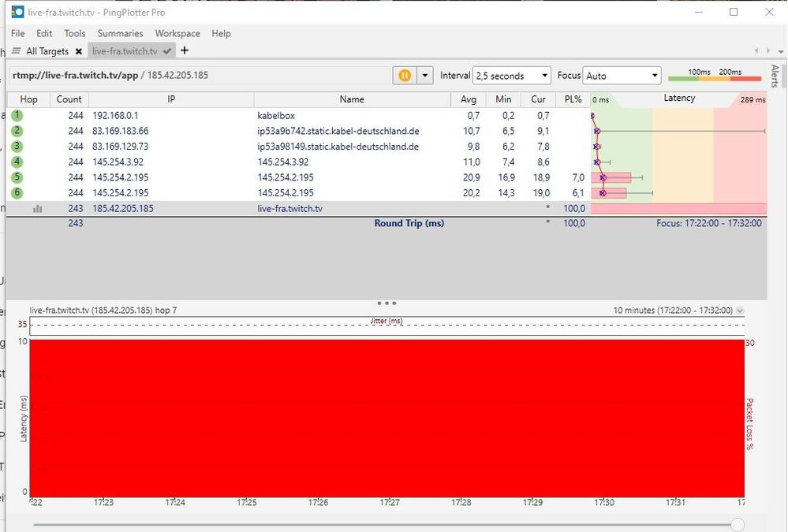Select the 185.42.205.185 final hop IP
The height and width of the screenshot is (532, 788).
pos(123,209)
